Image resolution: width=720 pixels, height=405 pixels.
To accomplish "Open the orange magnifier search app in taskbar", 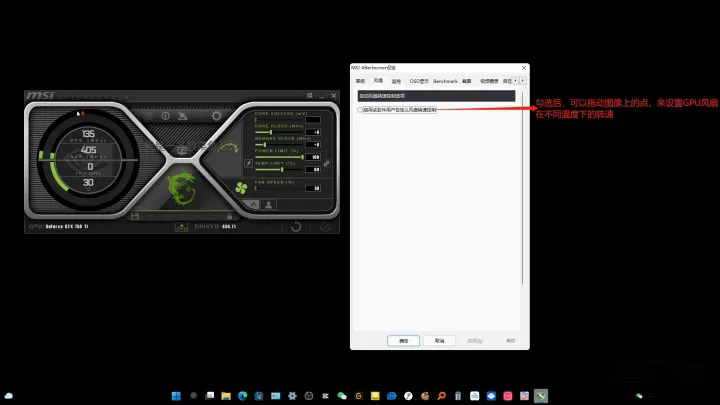I will 441,396.
